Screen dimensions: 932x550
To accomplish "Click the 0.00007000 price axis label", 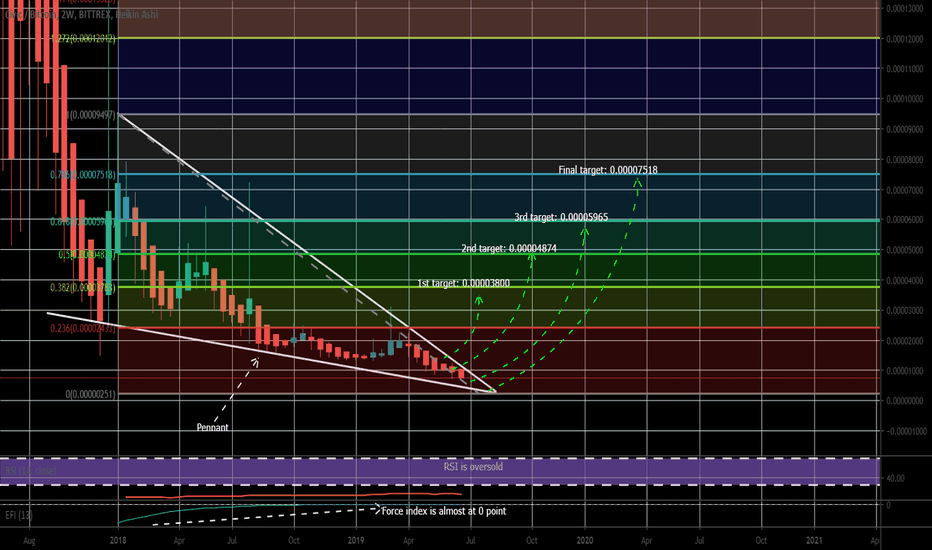I will pos(905,190).
